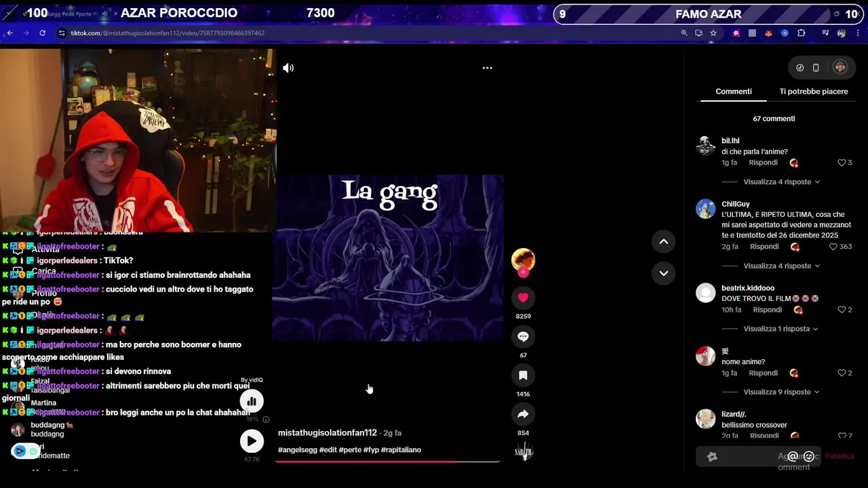Open TikTok coin icon in top pill
868x488 pixels.
(x=800, y=68)
